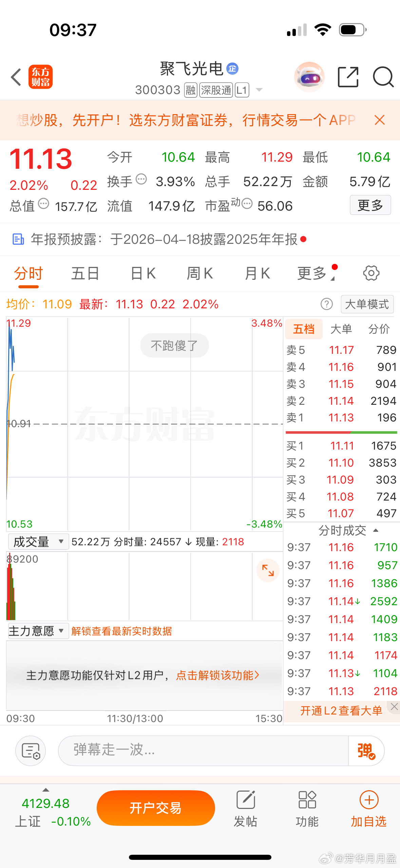400x868 pixels.
Task: Tap the enterprise badge beside 聚飞光电
Action: [232, 69]
